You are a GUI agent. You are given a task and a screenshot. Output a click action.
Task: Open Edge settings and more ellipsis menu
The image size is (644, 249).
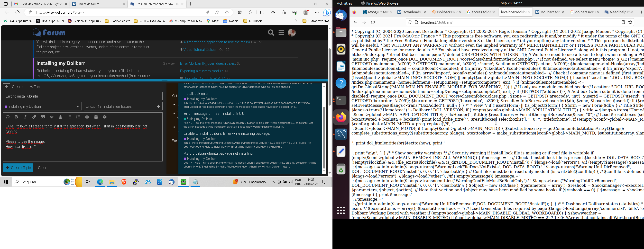(x=317, y=12)
